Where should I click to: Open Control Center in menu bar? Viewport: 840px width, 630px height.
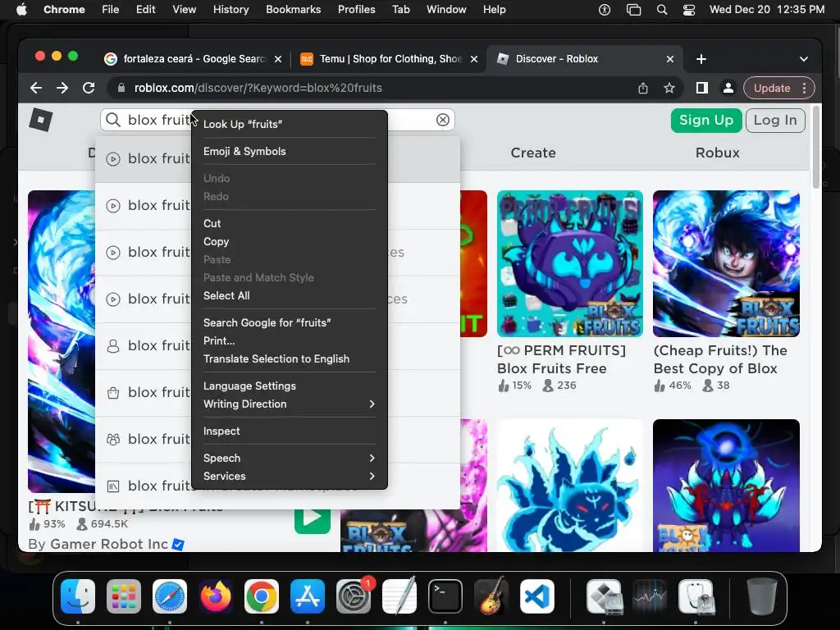click(x=689, y=10)
